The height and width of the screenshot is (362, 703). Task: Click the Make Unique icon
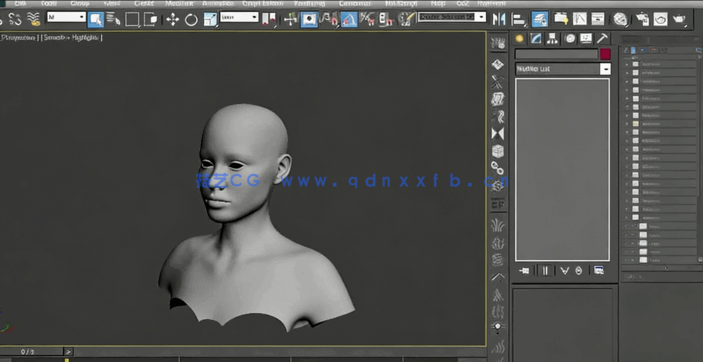[x=564, y=270]
